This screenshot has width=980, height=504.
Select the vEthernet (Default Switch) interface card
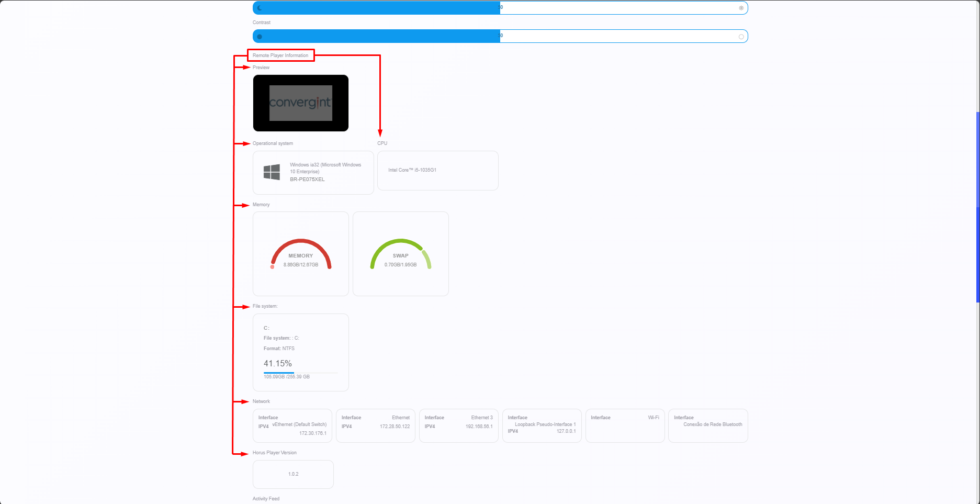click(292, 425)
